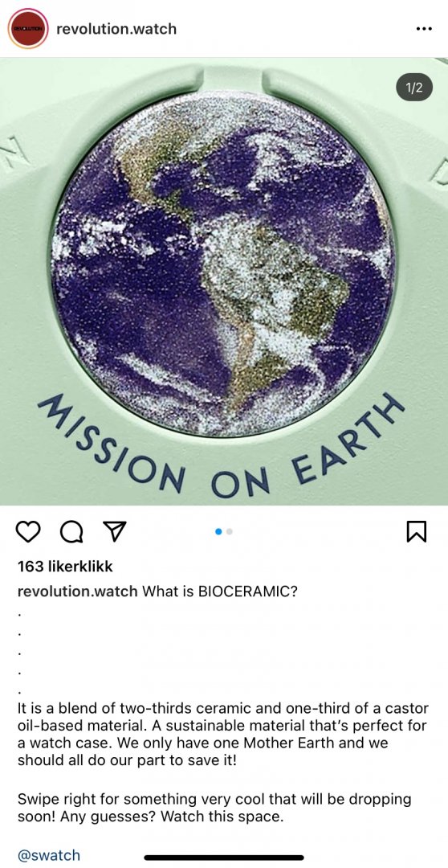Screen dimensions: 448x868
Task: Tap the 1/2 slide counter badge
Action: [x=414, y=88]
